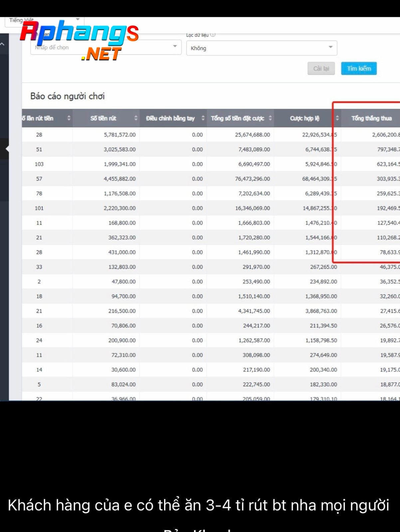Select withdrawal count 51

(39, 149)
